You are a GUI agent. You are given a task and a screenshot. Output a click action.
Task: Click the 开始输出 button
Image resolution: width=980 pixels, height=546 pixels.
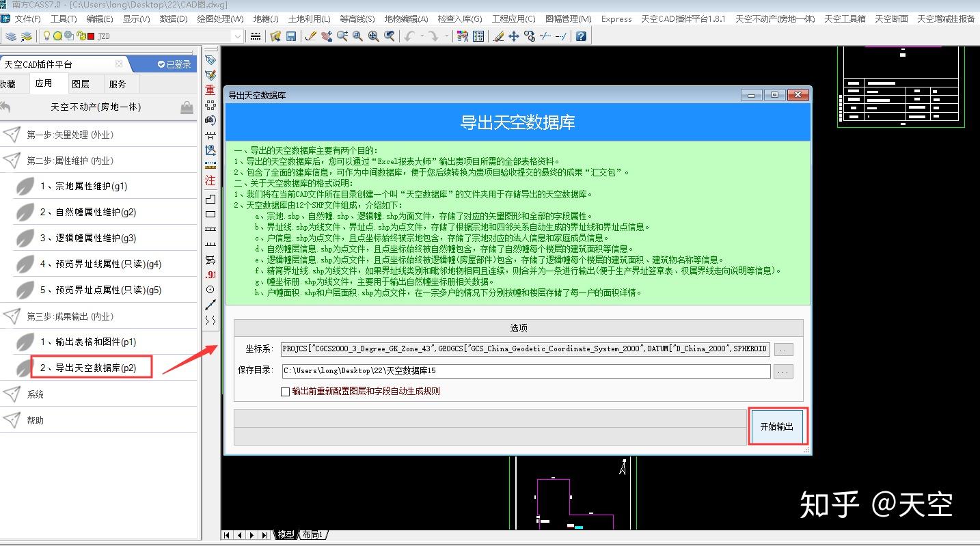777,426
